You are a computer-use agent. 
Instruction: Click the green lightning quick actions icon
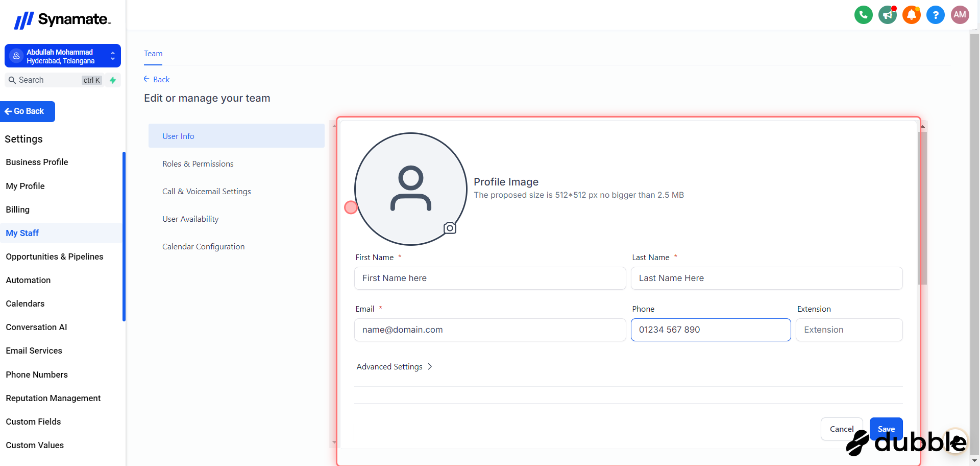[113, 80]
